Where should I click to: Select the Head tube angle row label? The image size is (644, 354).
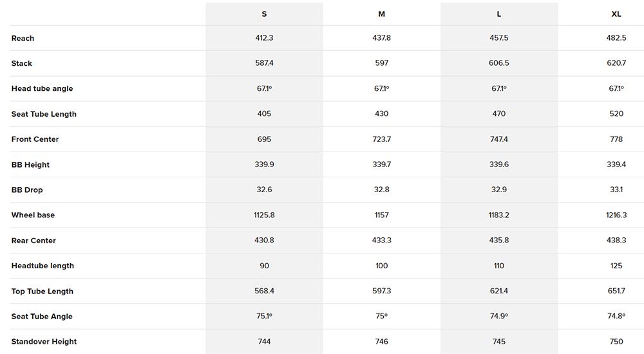pos(42,88)
